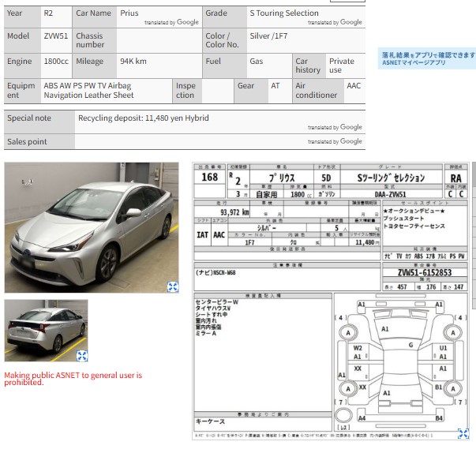Viewport: 476px width, 449px height.
Task: Enlarge the rear Prius photo via expand icon
Action: point(82,356)
